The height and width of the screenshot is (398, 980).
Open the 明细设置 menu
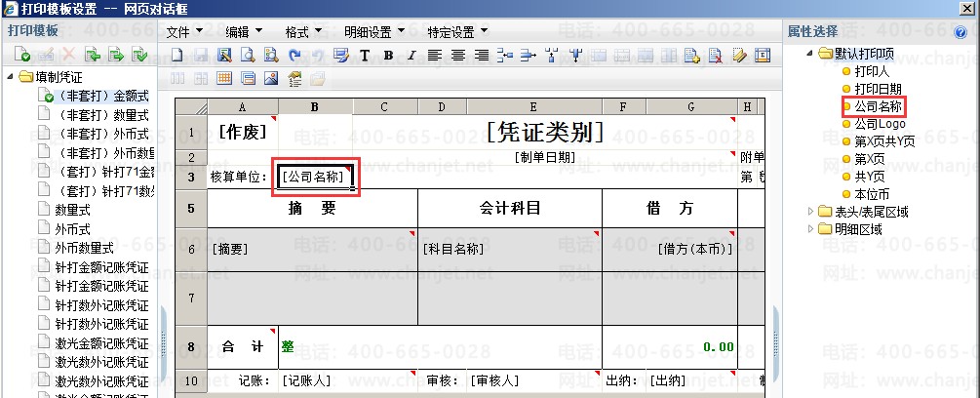click(374, 32)
